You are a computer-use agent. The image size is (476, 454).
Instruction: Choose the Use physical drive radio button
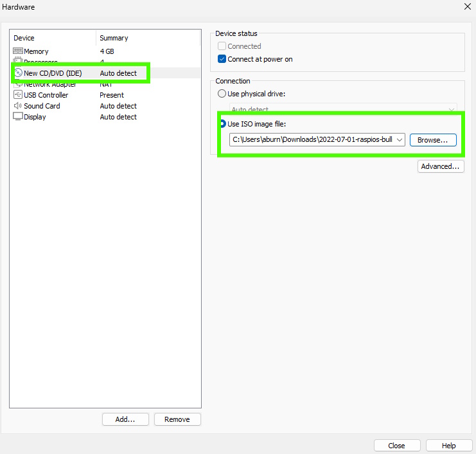point(222,94)
